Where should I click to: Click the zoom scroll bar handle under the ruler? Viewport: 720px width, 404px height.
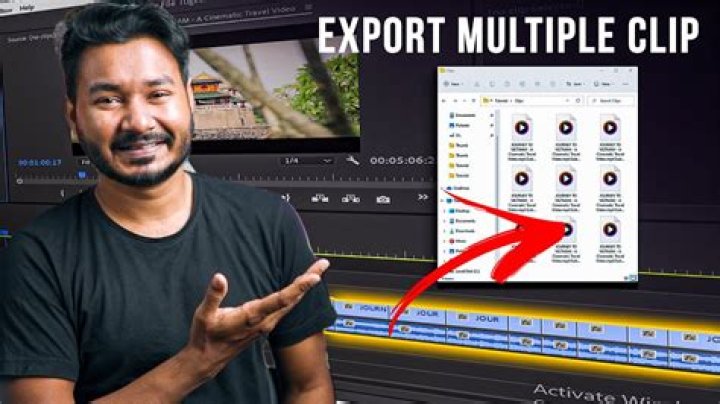click(x=20, y=181)
